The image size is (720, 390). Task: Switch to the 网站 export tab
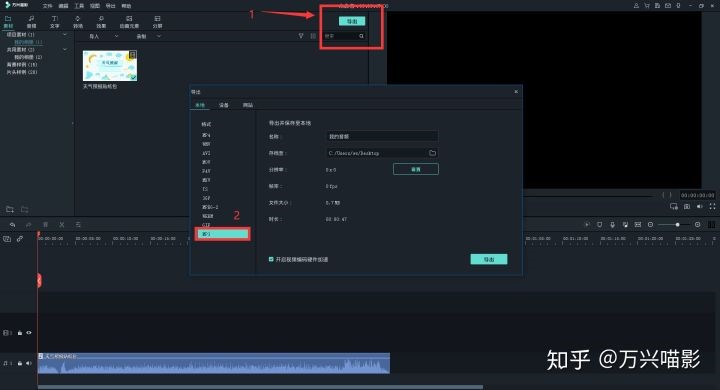248,105
